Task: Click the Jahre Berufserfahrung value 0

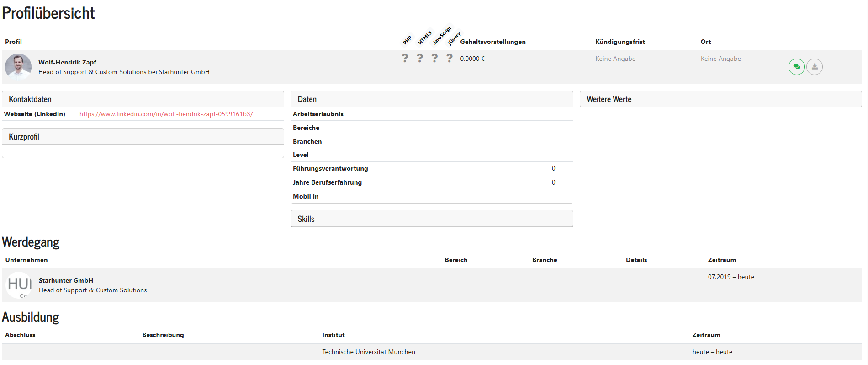Action: point(553,182)
